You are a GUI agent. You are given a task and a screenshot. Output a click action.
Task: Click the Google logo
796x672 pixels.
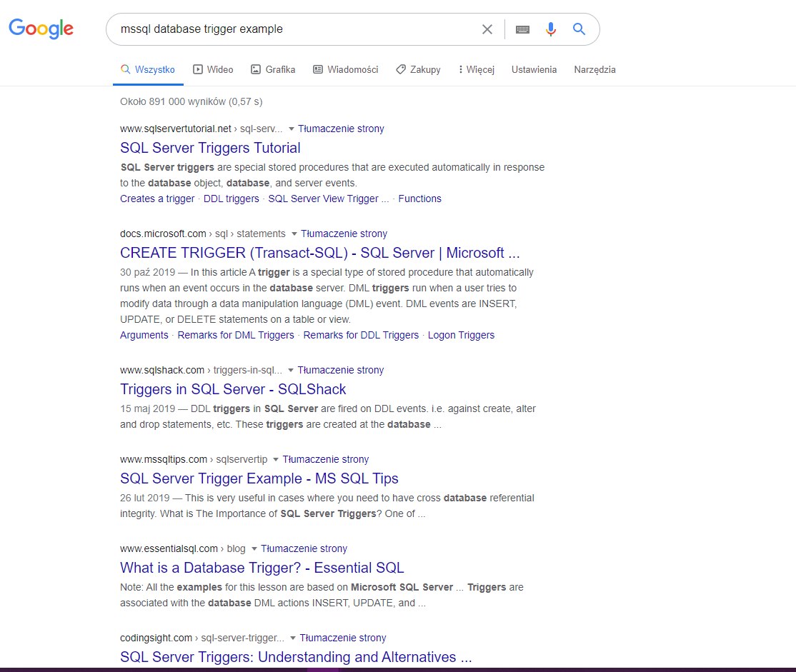click(41, 29)
